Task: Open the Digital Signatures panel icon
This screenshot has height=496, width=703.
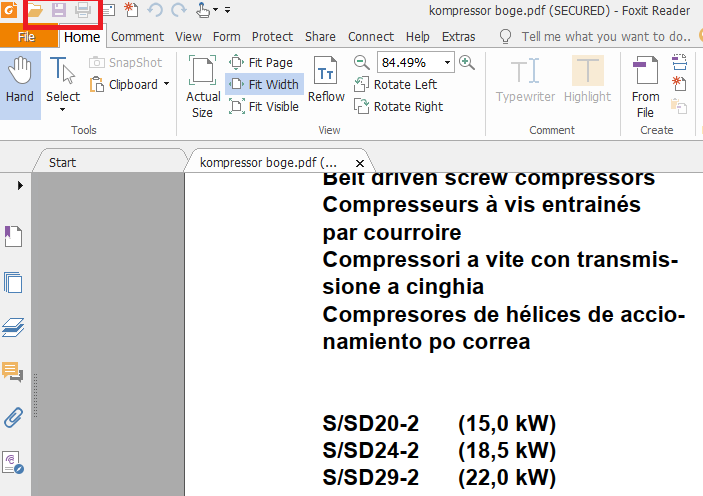Action: 13,462
